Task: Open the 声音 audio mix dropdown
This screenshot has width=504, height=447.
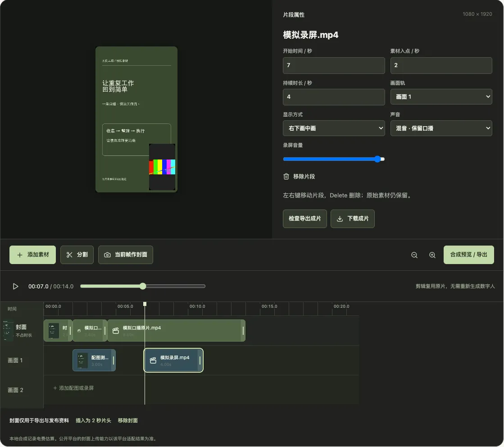Action: pyautogui.click(x=441, y=128)
